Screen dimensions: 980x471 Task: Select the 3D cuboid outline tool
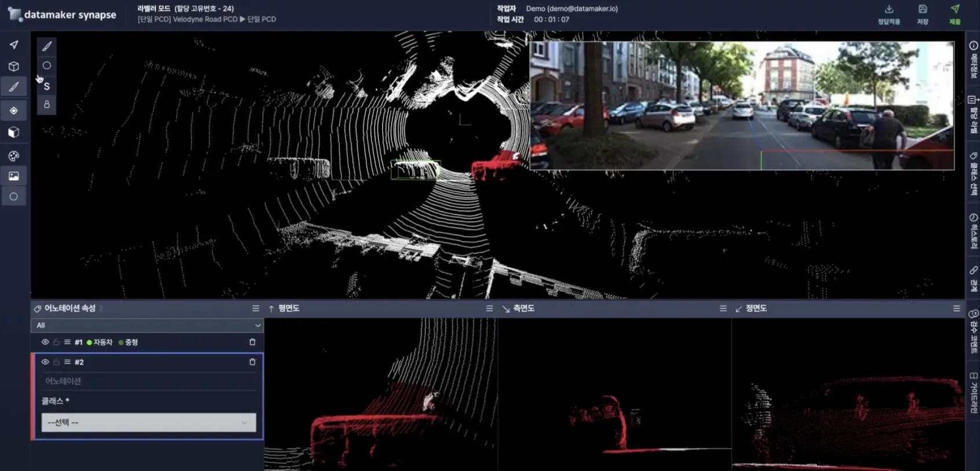(x=14, y=66)
